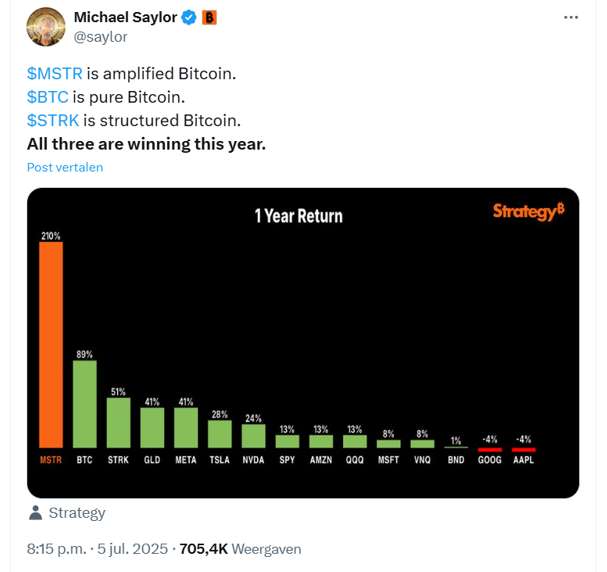Click the $STRK cashtag link

coord(53,120)
